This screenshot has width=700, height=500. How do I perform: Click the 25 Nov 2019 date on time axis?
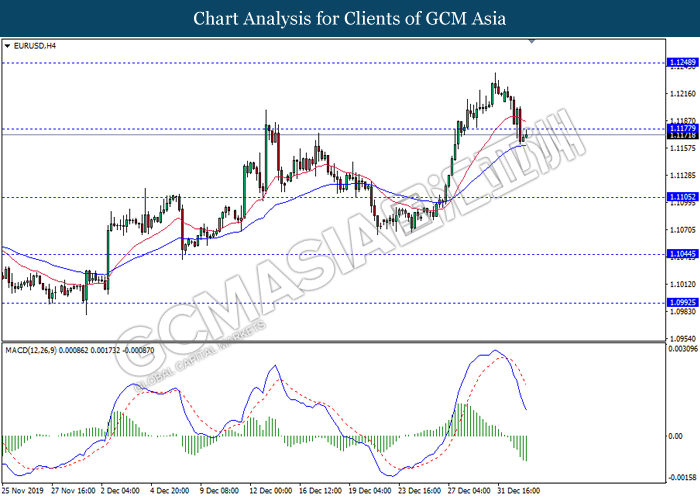point(23,491)
